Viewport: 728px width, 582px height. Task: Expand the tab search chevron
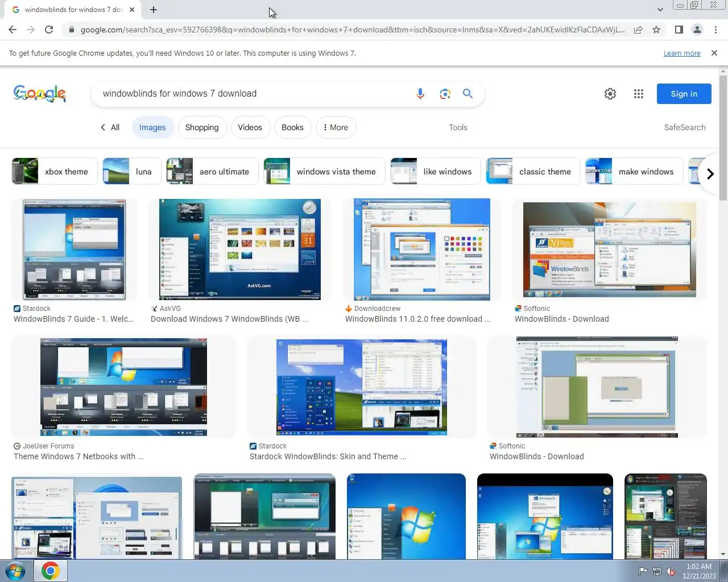[660, 10]
